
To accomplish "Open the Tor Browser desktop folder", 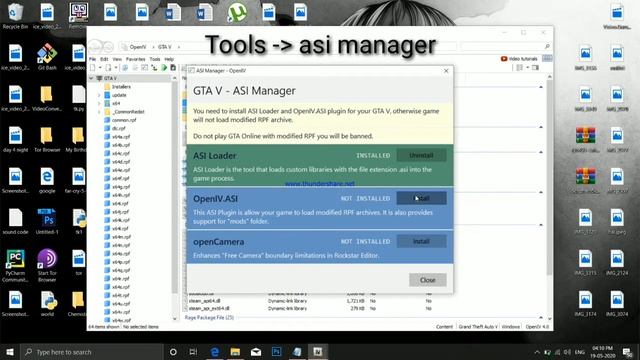I will (x=47, y=139).
